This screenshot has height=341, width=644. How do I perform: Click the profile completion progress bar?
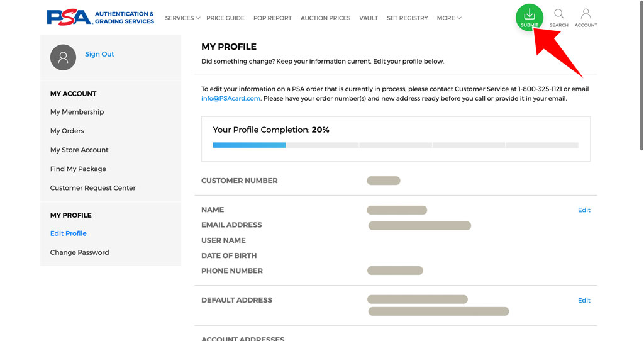click(396, 145)
